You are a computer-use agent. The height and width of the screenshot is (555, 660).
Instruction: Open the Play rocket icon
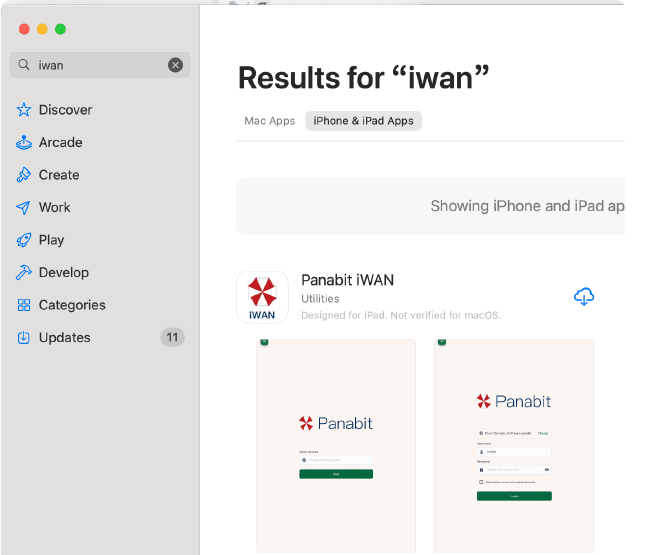tap(24, 240)
